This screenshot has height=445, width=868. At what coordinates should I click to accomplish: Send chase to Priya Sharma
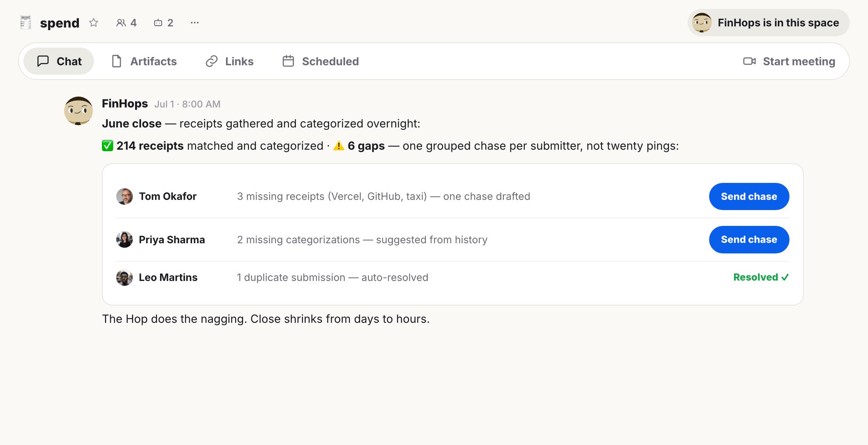[x=749, y=239]
